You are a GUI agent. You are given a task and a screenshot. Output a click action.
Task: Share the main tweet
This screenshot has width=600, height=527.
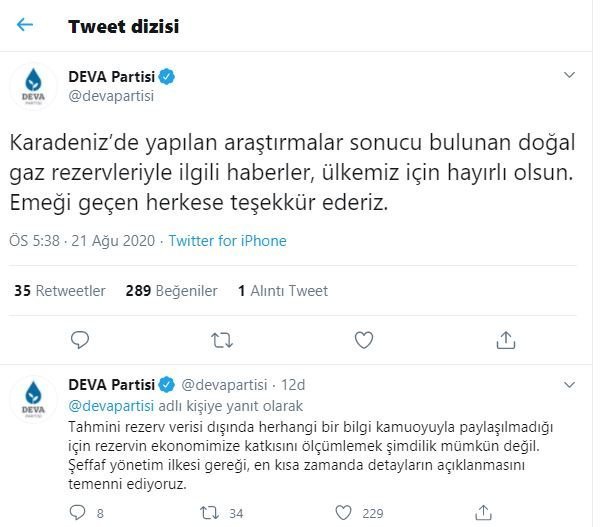[508, 342]
